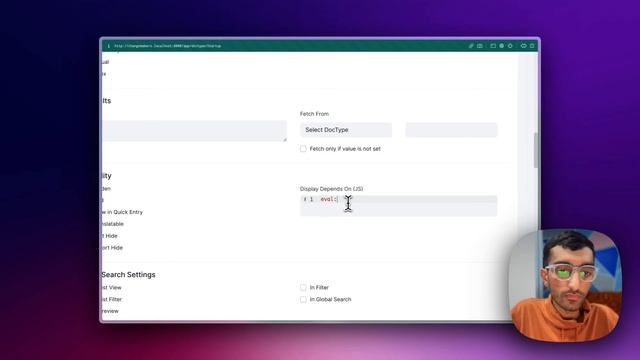
Task: Tick the In Filter checkbox
Action: (x=303, y=288)
